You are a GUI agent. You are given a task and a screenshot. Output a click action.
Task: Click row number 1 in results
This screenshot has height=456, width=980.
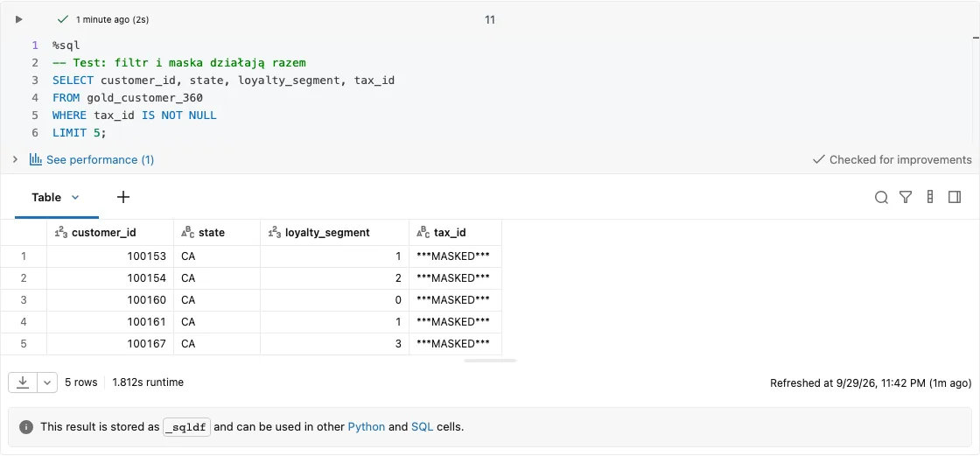24,256
